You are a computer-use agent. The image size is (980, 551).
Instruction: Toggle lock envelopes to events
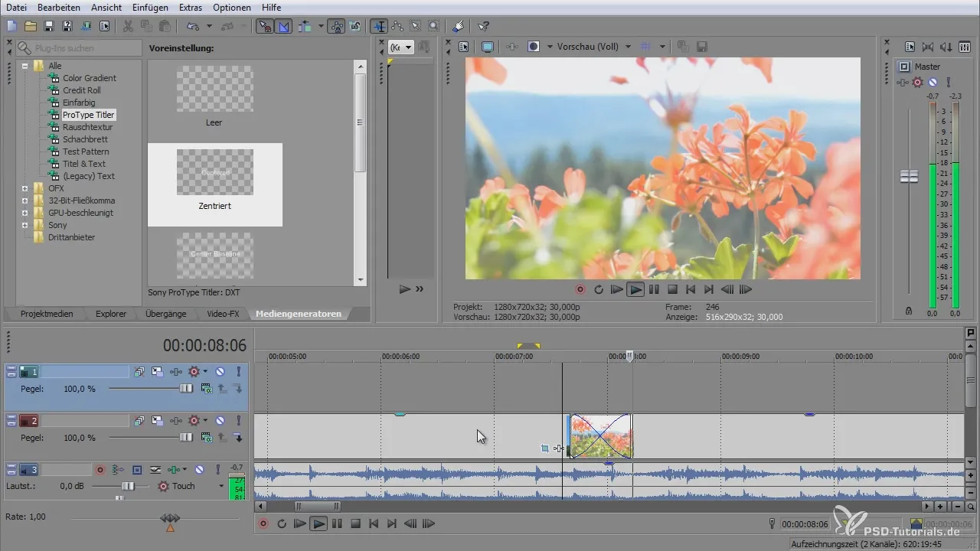click(x=337, y=26)
